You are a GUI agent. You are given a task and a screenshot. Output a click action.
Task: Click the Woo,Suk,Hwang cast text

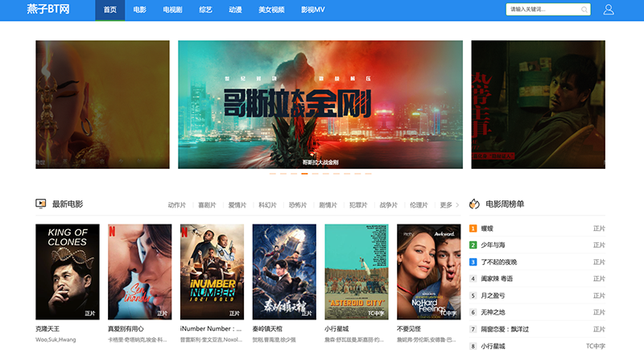pos(56,340)
